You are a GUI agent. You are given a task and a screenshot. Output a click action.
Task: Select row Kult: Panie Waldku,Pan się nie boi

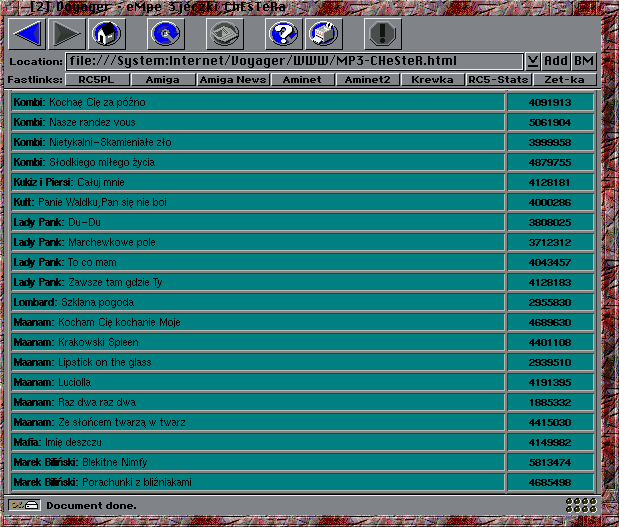[258, 202]
